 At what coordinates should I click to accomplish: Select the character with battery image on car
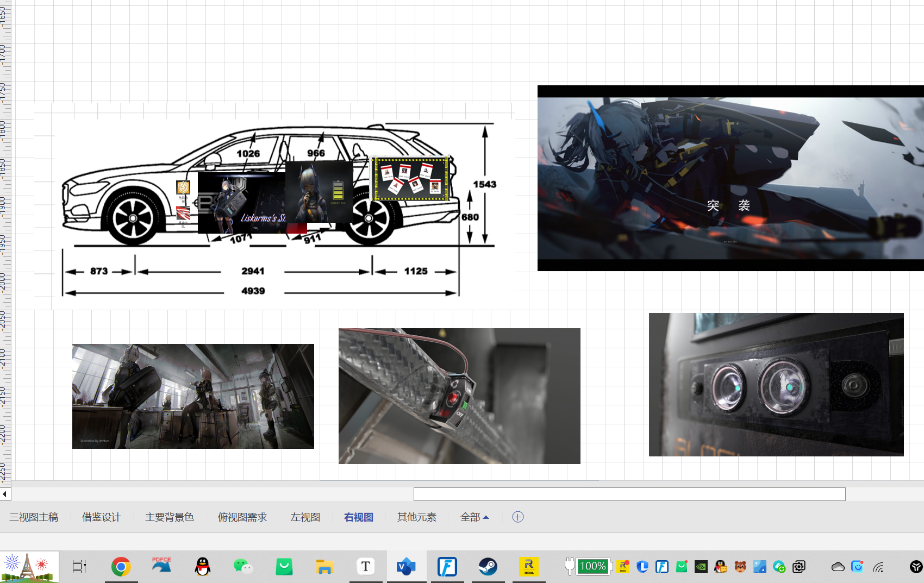(319, 192)
